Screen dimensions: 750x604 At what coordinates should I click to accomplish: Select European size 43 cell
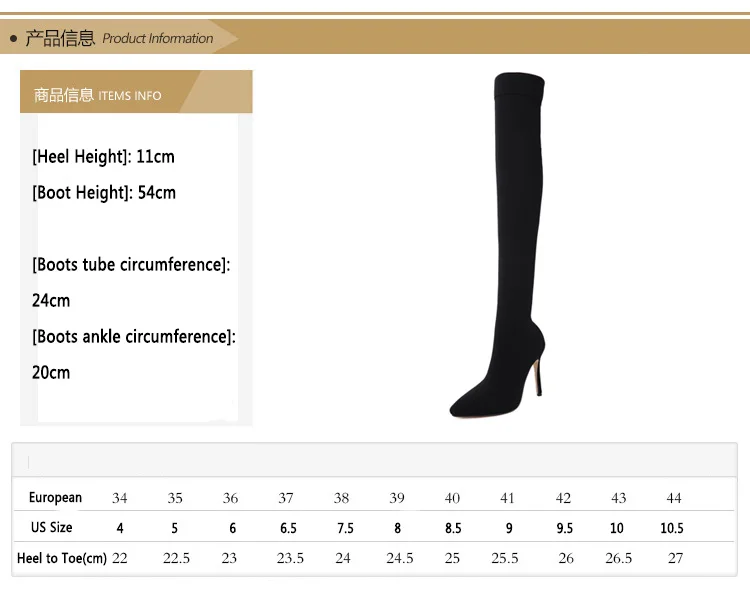pyautogui.click(x=619, y=498)
